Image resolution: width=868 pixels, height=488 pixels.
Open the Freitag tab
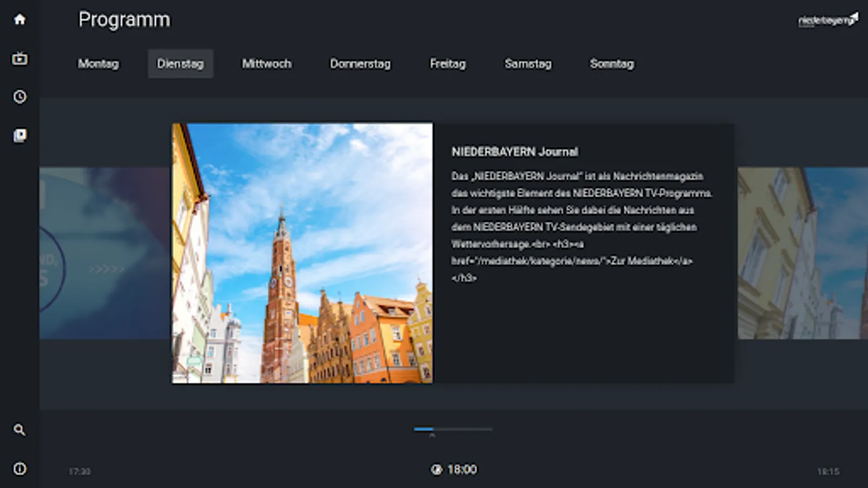pos(448,64)
